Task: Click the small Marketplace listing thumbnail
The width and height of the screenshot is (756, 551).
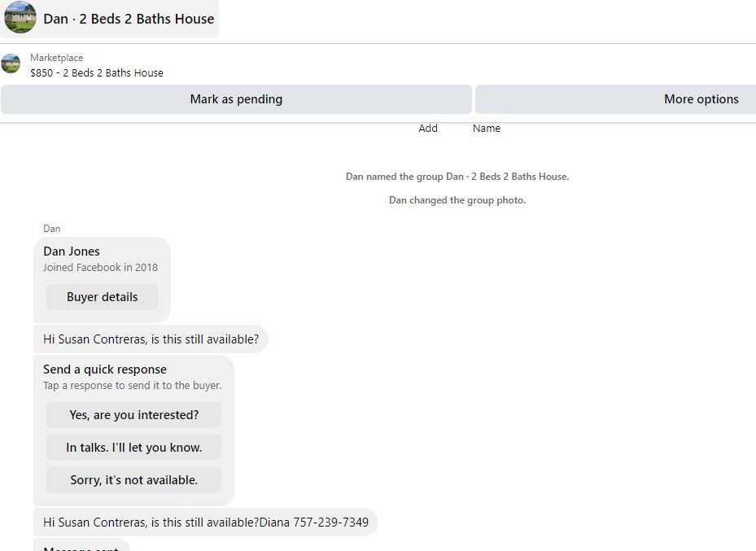Action: (11, 63)
